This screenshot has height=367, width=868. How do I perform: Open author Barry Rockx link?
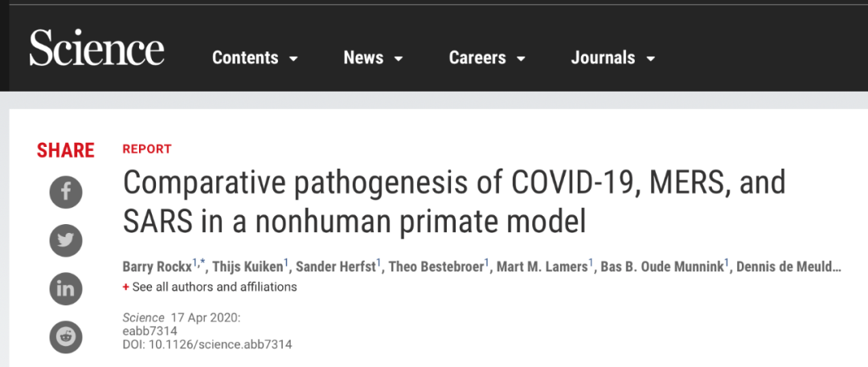(157, 267)
